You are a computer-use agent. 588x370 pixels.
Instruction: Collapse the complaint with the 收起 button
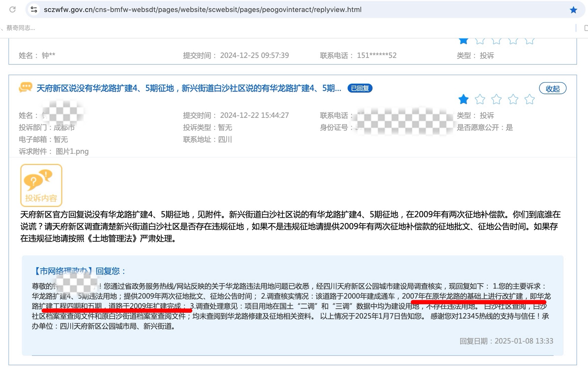click(553, 88)
